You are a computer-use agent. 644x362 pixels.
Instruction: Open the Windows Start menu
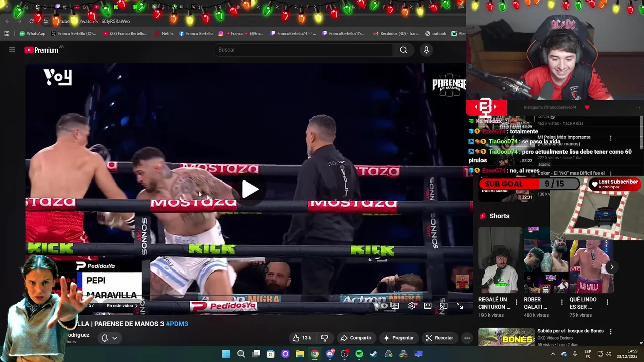[x=226, y=354]
